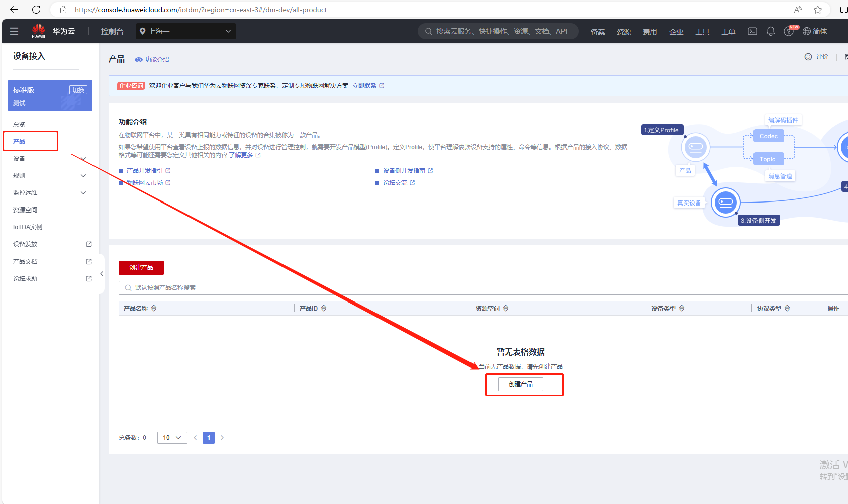The image size is (848, 504).
Task: Open the page size 10 dropdown
Action: pyautogui.click(x=172, y=438)
